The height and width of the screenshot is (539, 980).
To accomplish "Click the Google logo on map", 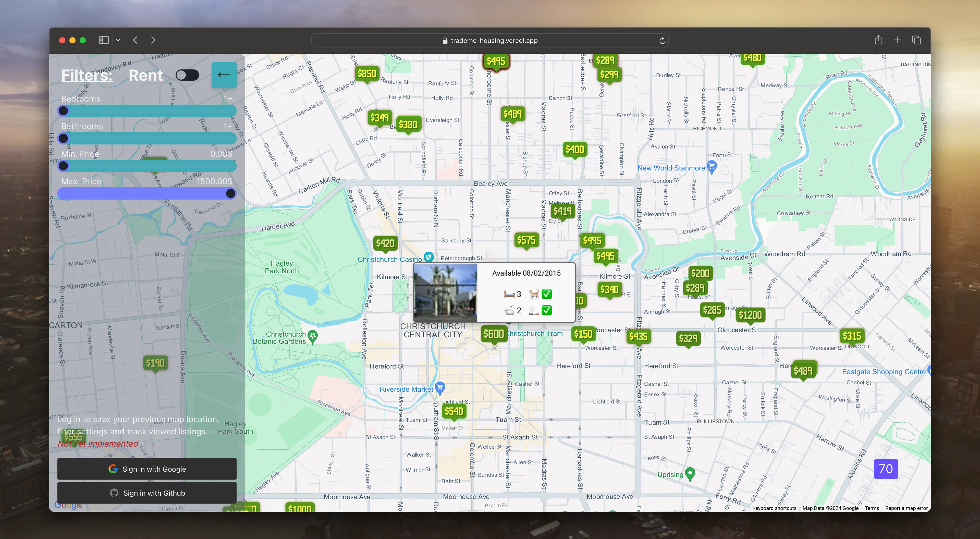I will coord(68,505).
